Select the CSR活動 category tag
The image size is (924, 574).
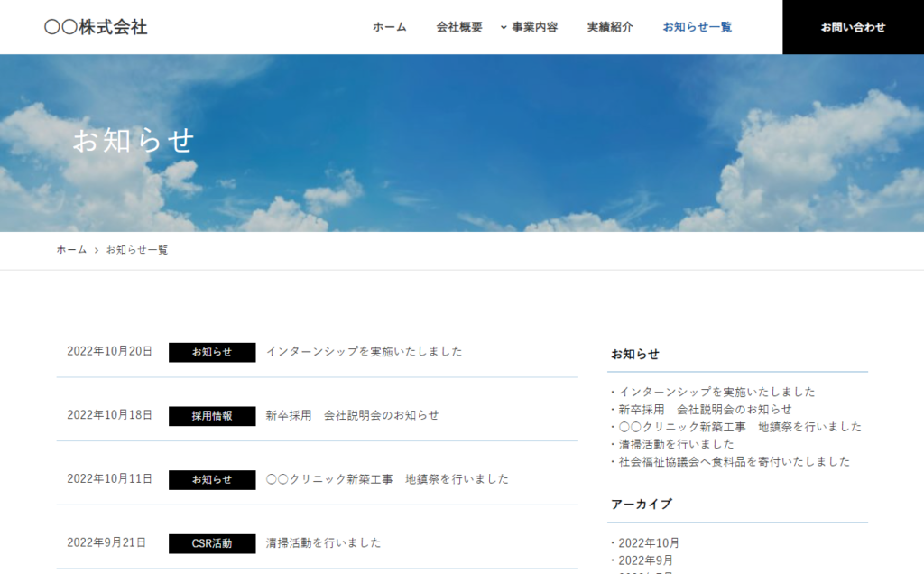click(x=211, y=543)
